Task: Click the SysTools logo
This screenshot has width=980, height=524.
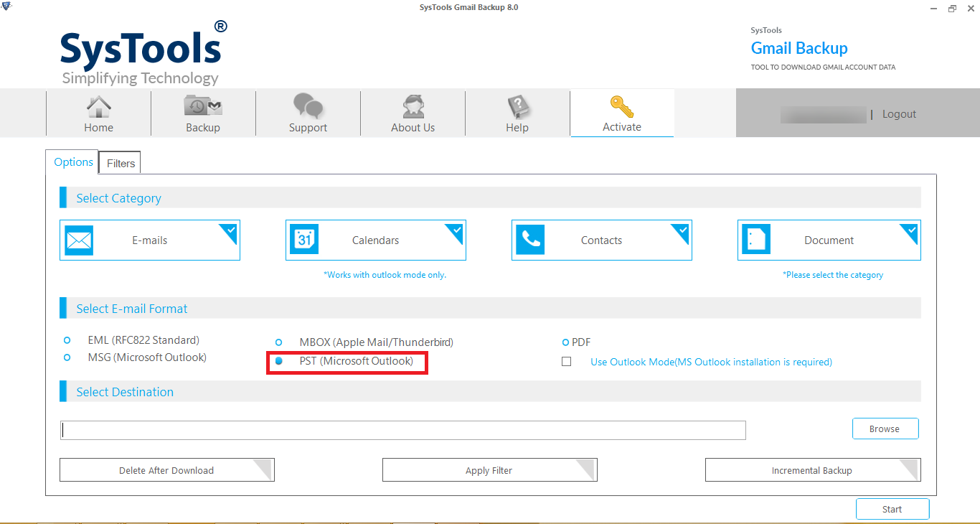Action: [143, 52]
